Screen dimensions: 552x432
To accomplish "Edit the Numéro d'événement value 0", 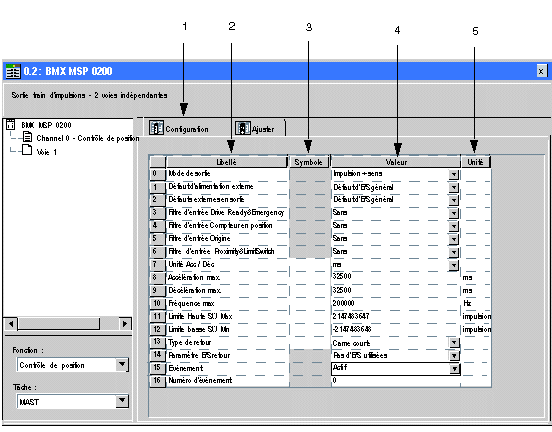I will pyautogui.click(x=396, y=381).
